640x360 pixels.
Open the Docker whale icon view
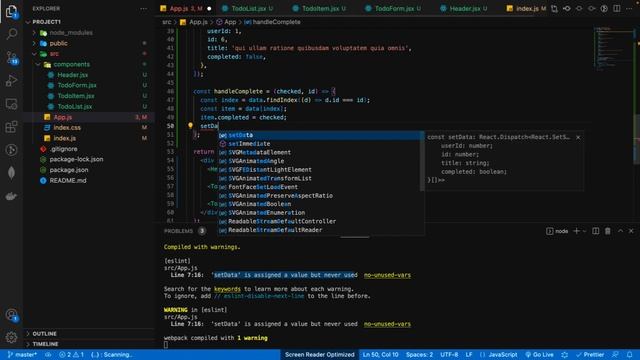11,196
